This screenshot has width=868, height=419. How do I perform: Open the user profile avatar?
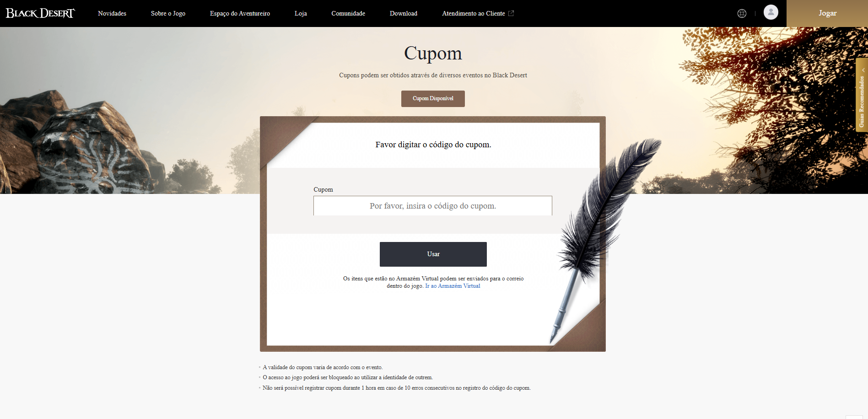[x=771, y=12]
